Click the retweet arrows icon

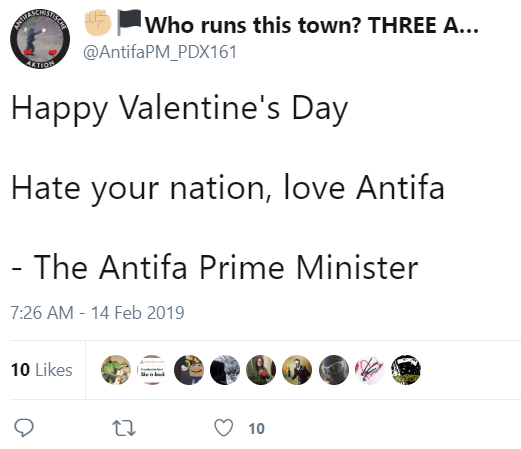click(x=124, y=428)
